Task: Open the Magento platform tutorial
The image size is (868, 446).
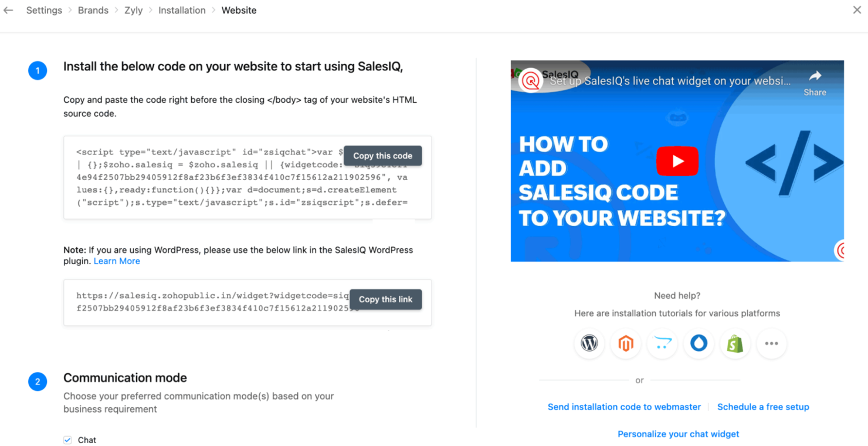Action: coord(626,344)
